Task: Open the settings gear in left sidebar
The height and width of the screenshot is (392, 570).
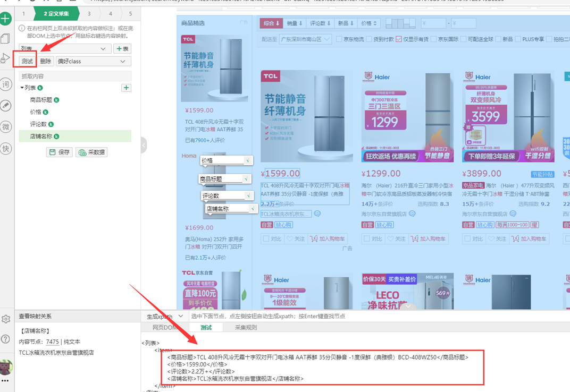Action: (x=6, y=319)
